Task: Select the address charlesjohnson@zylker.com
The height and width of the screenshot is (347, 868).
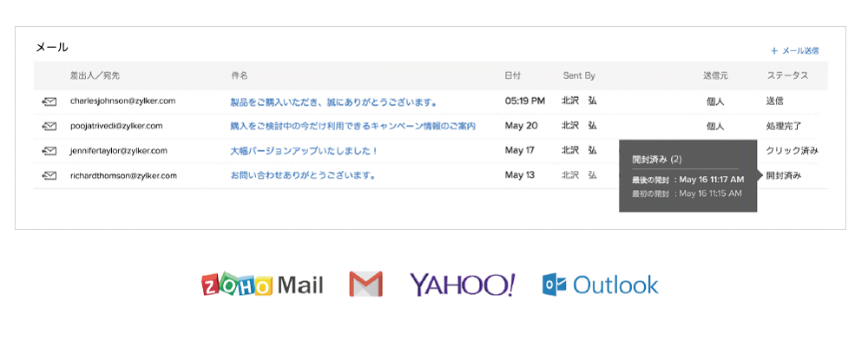Action: point(123,101)
